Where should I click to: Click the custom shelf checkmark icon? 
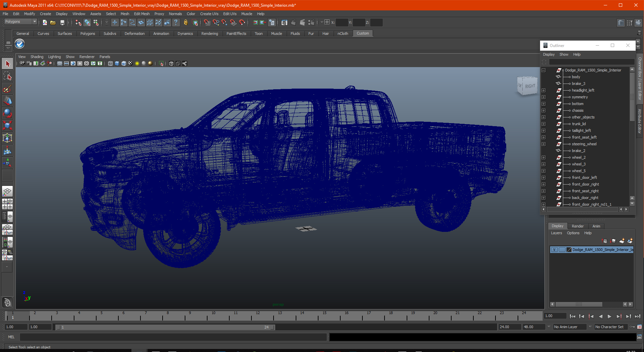(19, 44)
